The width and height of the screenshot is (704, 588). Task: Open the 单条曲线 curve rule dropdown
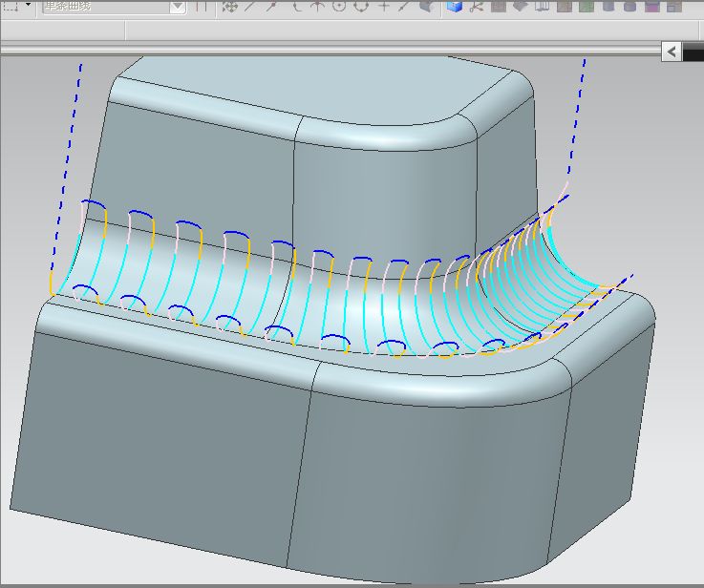[x=178, y=7]
